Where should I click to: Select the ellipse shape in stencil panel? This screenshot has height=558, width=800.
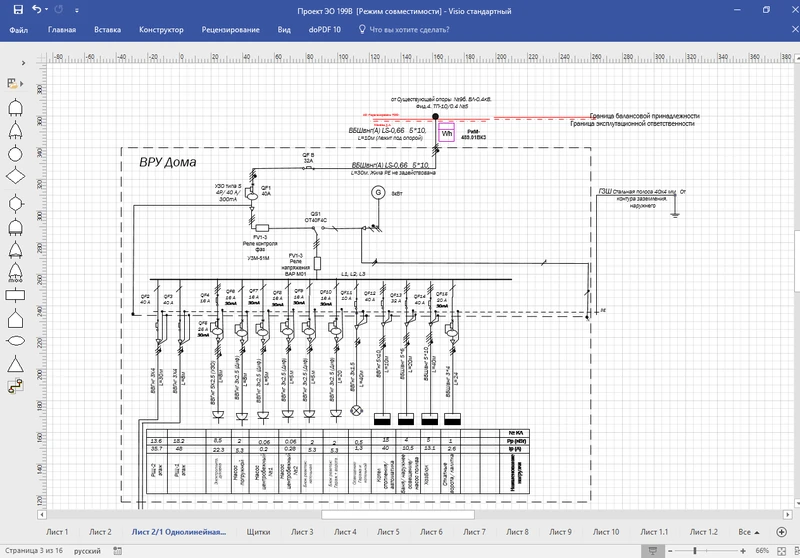pyautogui.click(x=16, y=343)
